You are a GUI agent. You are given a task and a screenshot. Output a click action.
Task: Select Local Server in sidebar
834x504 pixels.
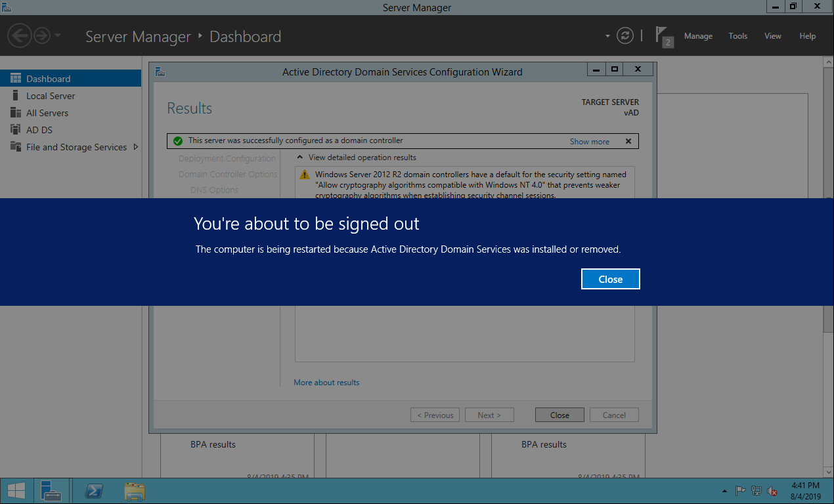(x=51, y=96)
